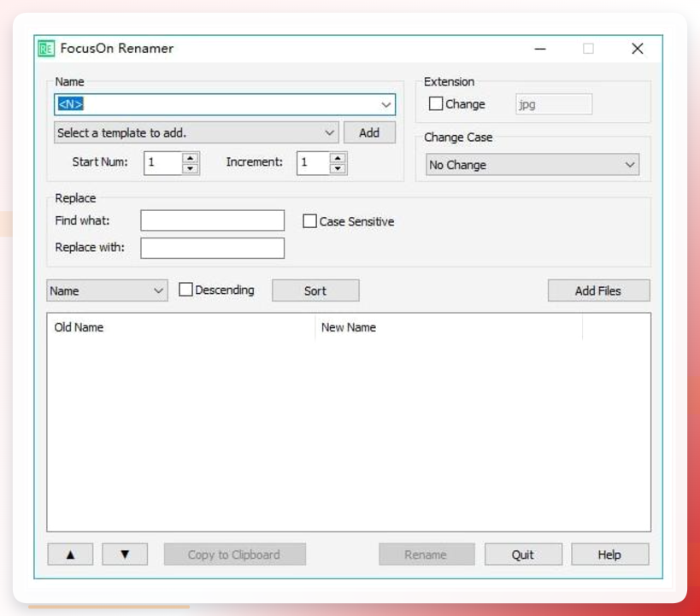Increase the Increment value
The image size is (700, 616).
coord(338,157)
